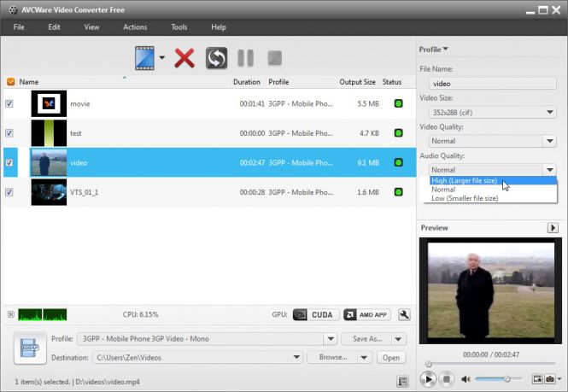
Task: Open settings with the wrench icon
Action: [x=404, y=314]
